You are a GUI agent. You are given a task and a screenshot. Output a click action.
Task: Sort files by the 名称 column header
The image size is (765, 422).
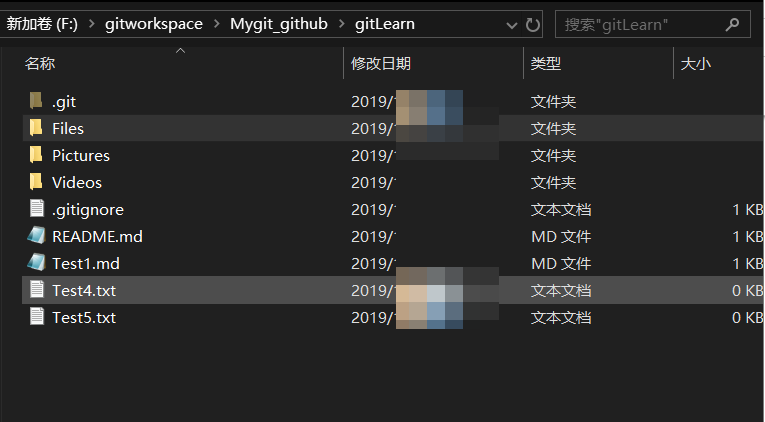[40, 64]
